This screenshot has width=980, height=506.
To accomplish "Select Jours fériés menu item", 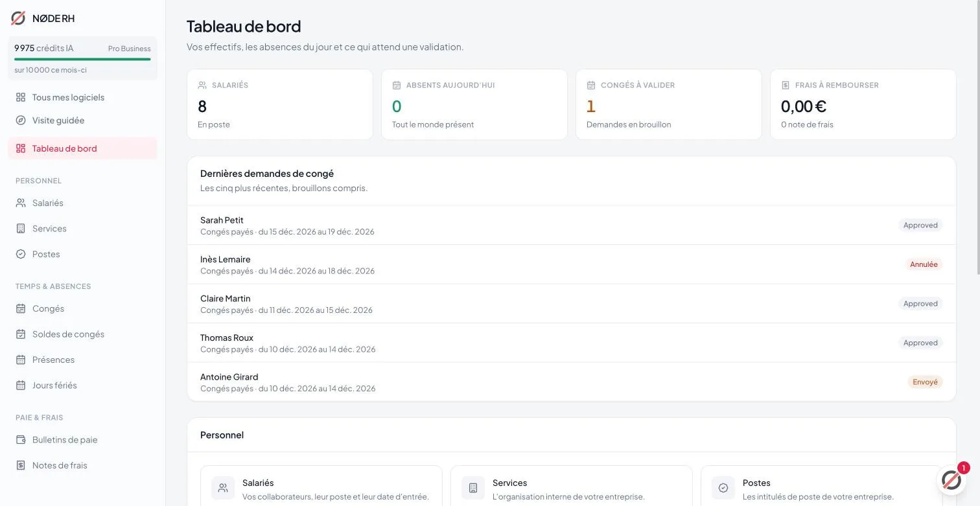I will (x=82, y=385).
